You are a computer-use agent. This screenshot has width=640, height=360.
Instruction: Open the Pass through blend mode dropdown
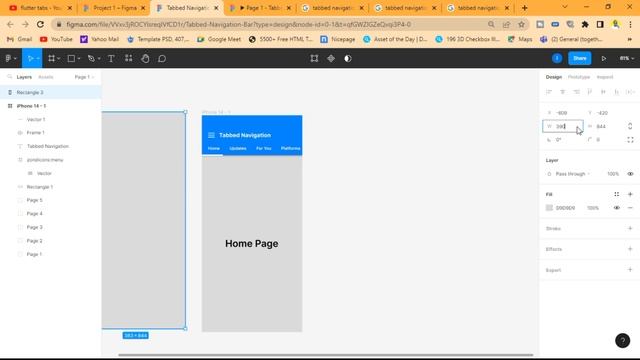(x=573, y=174)
